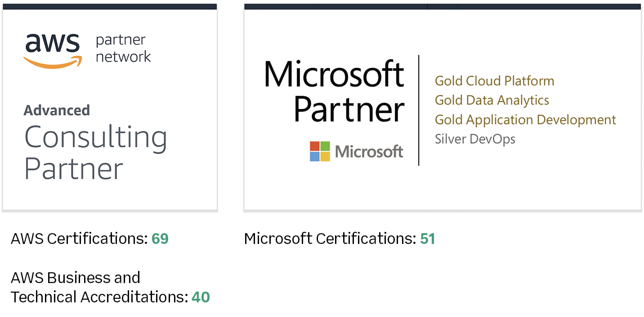Select the Gold Cloud Platform competency

(x=494, y=81)
